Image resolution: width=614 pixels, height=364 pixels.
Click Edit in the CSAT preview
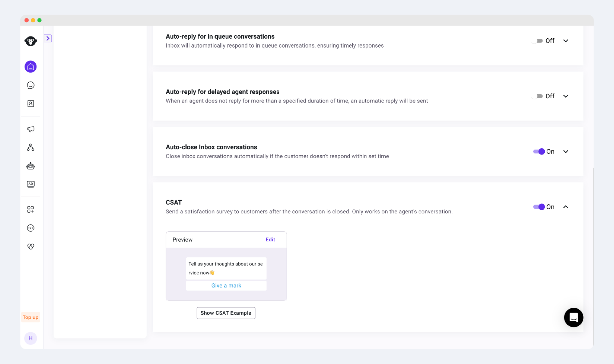[270, 240]
